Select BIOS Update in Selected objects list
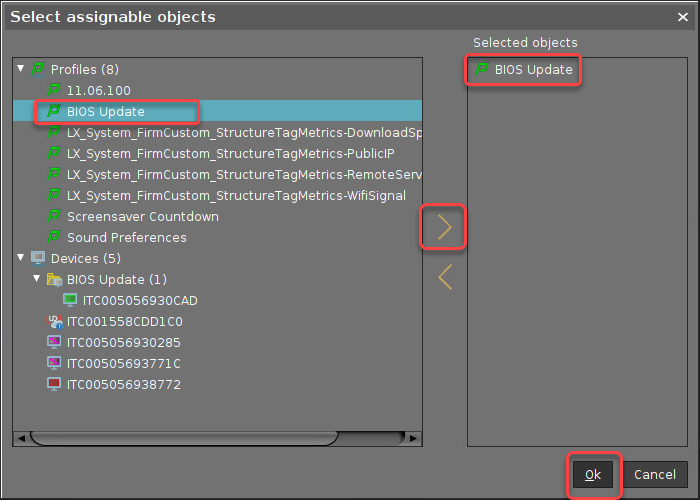Viewport: 700px width, 500px height. [x=533, y=70]
